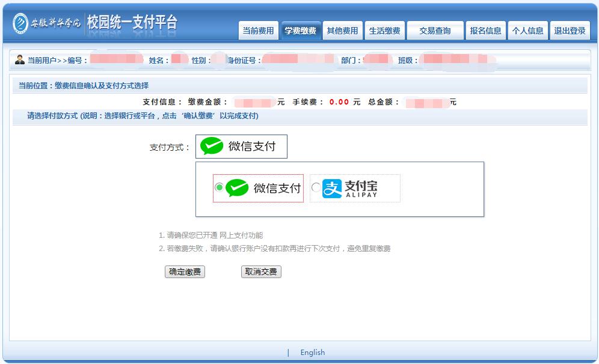Image resolution: width=599 pixels, height=364 pixels.
Task: Open the 当前费用 tab
Action: 258,31
